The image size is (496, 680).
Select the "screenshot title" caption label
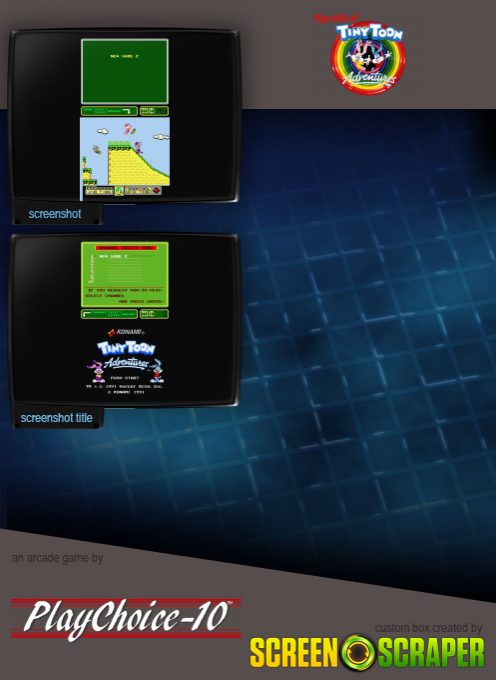pyautogui.click(x=56, y=418)
